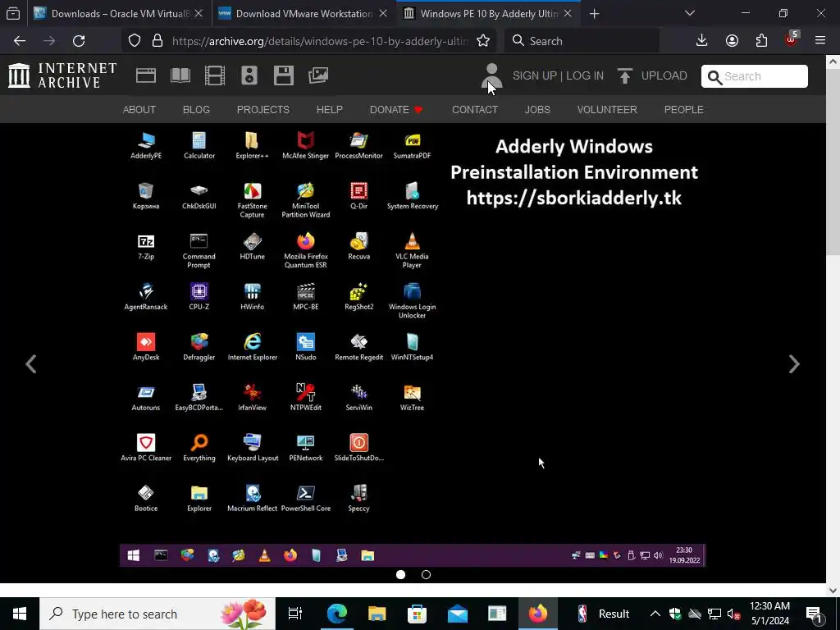Select the Windows PE 10 By Adderly tab
Viewport: 840px width, 630px height.
pos(487,14)
